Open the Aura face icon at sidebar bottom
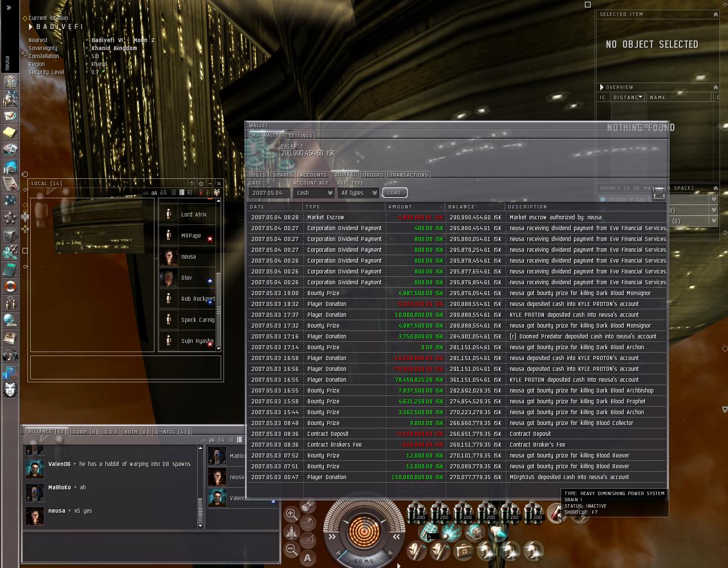This screenshot has height=568, width=728. [x=10, y=389]
